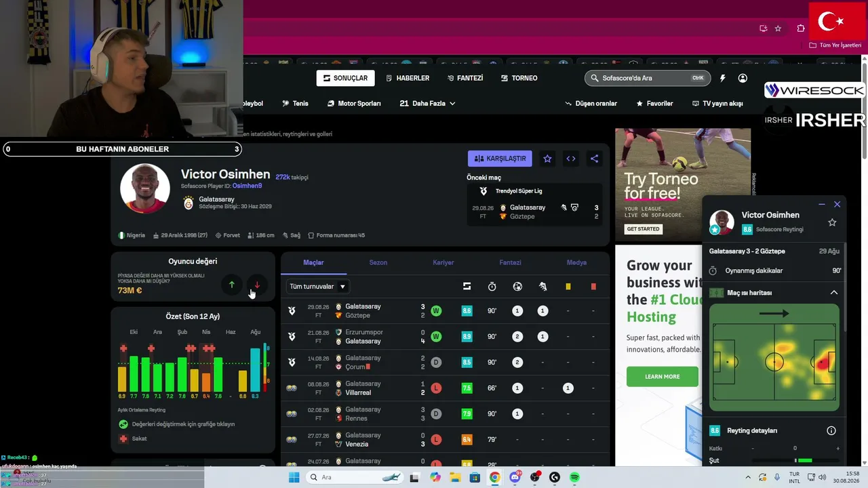Click the red card column icon
The width and height of the screenshot is (868, 488).
[593, 287]
